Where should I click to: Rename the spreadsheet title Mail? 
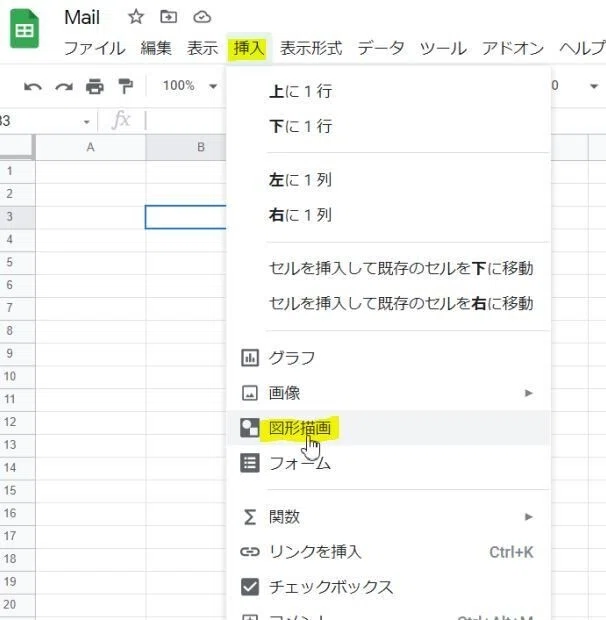[82, 18]
